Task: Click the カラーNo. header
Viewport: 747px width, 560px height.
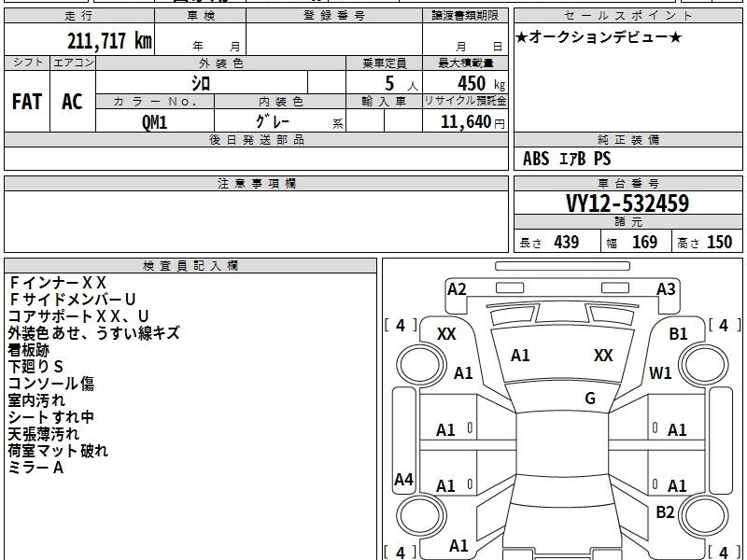Action: [155, 102]
